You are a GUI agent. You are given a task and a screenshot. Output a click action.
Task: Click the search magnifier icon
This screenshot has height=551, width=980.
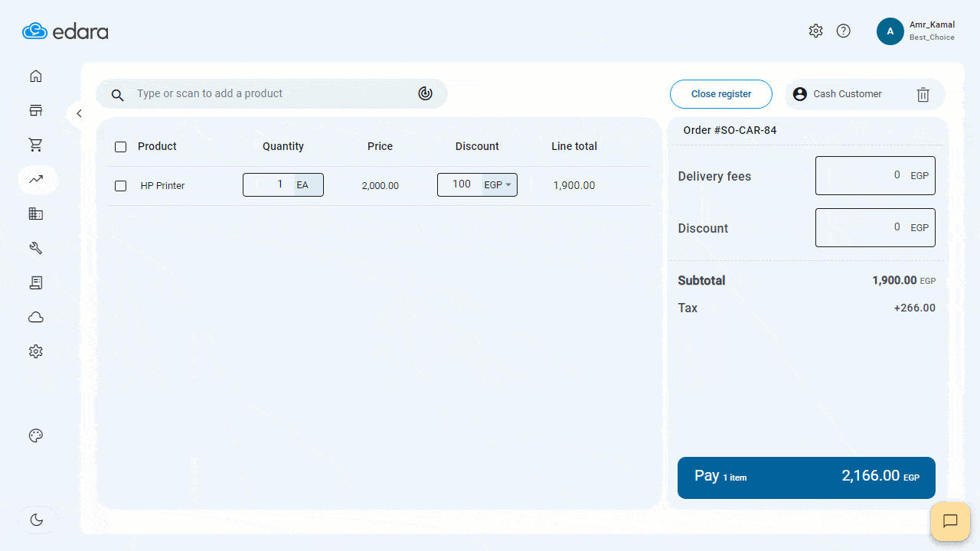(117, 94)
